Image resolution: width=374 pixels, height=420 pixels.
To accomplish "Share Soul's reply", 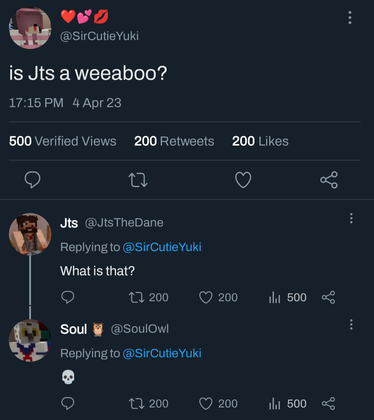I will point(328,404).
